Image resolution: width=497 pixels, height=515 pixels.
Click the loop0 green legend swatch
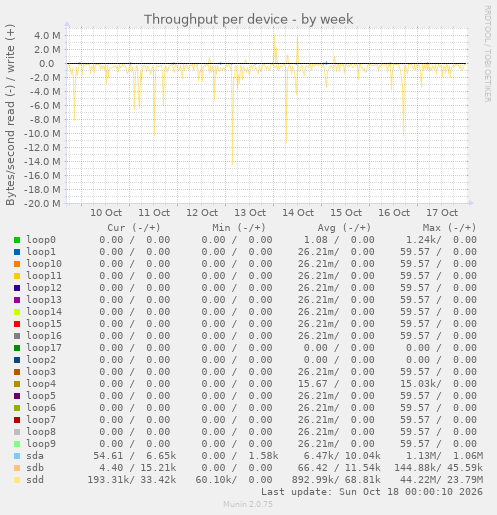17,240
